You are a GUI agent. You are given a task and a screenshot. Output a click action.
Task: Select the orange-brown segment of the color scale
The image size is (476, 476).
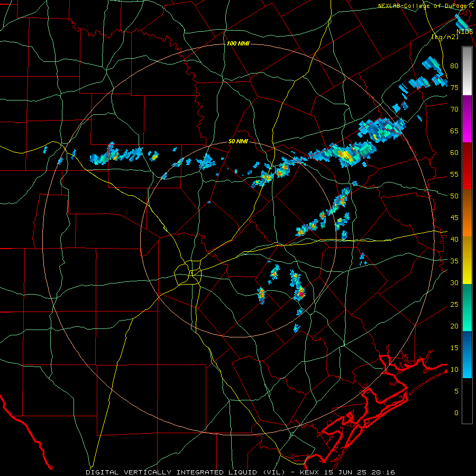(467, 213)
